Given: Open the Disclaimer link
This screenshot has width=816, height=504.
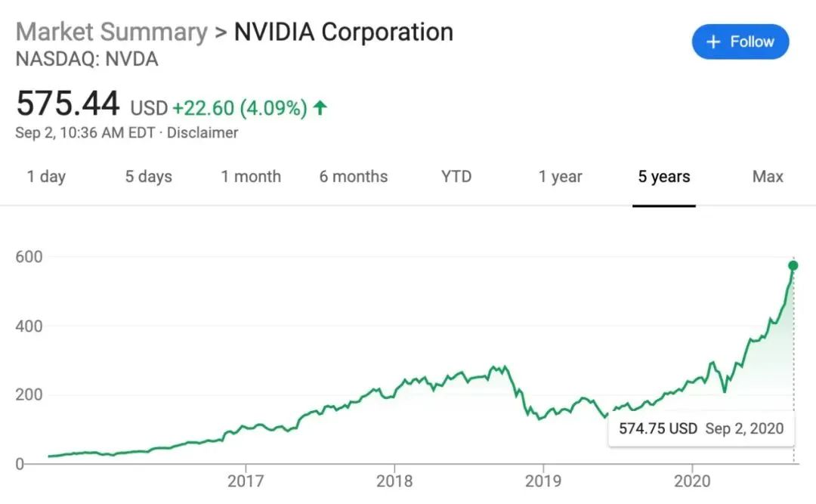Looking at the screenshot, I should click(202, 133).
